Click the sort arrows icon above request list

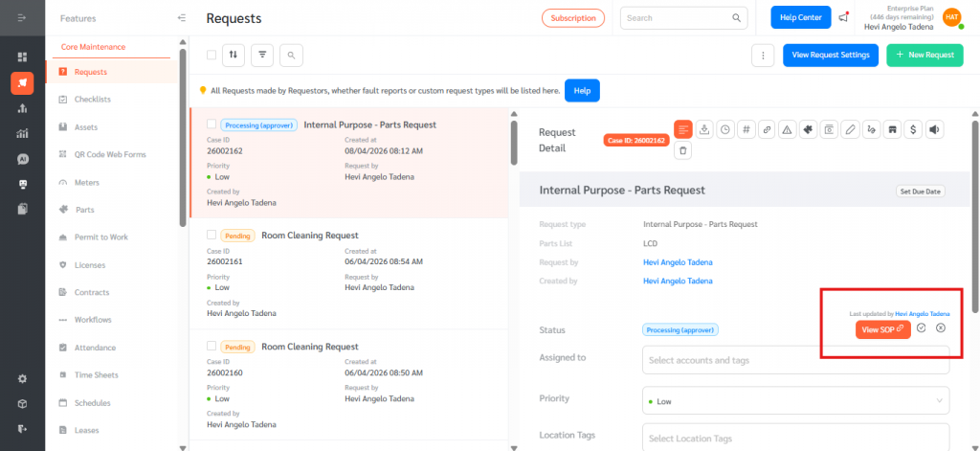(x=234, y=56)
